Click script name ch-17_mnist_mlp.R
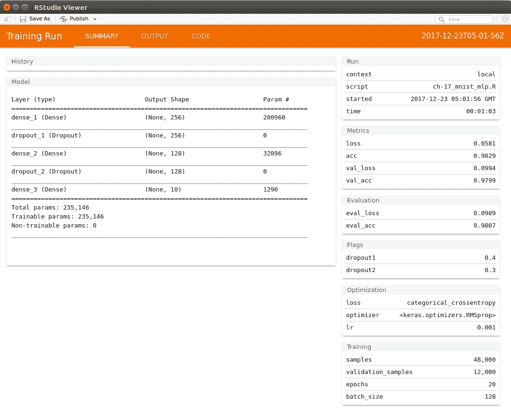The height and width of the screenshot is (420, 511). click(464, 87)
